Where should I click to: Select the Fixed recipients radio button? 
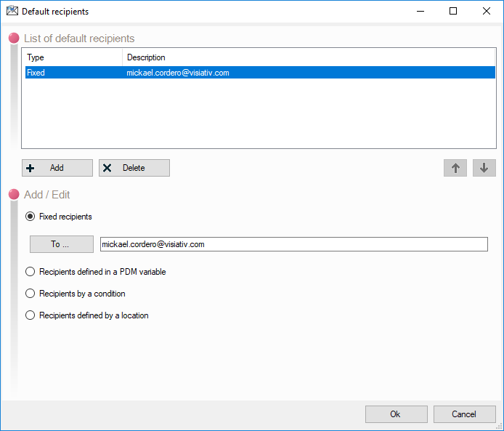click(31, 217)
